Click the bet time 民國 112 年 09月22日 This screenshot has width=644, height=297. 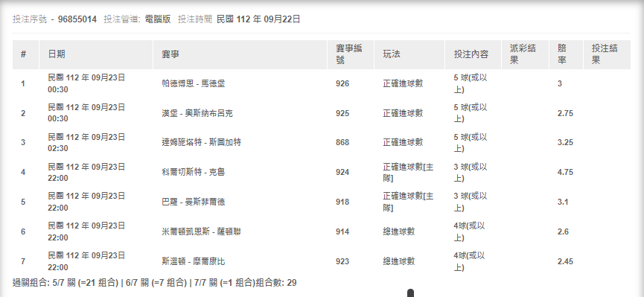pos(258,19)
